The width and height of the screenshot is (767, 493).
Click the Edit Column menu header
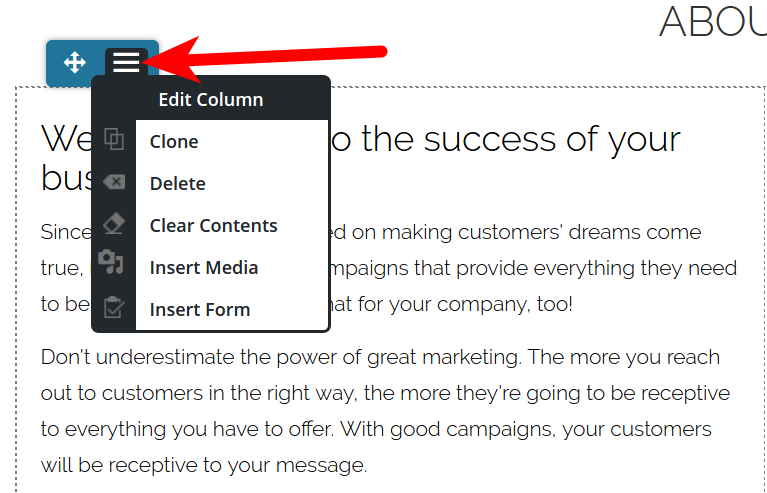click(x=210, y=99)
